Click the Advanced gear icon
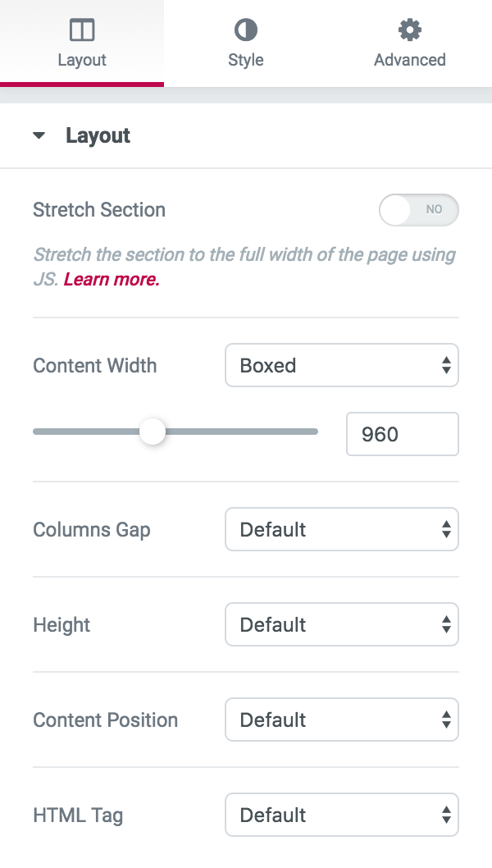Screen dimensions: 492x868 (409, 31)
